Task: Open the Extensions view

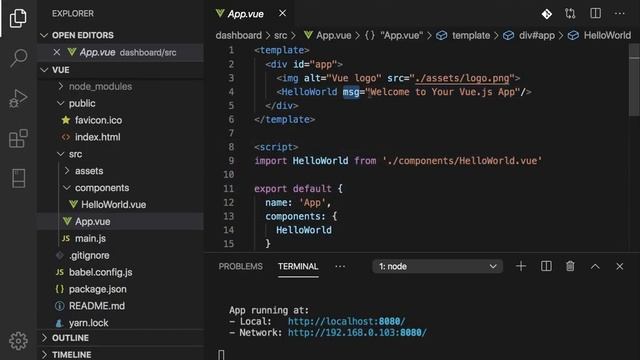Action: 18,138
